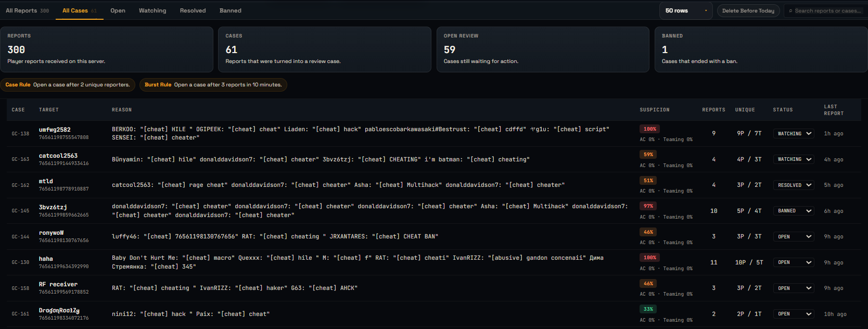The image size is (868, 329).
Task: Select target name mtld
Action: [x=46, y=181]
